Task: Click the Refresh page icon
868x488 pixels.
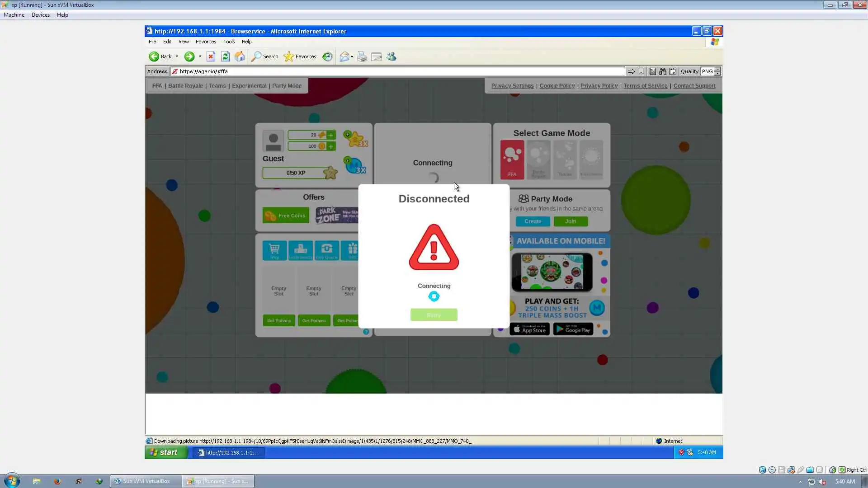Action: click(x=225, y=56)
